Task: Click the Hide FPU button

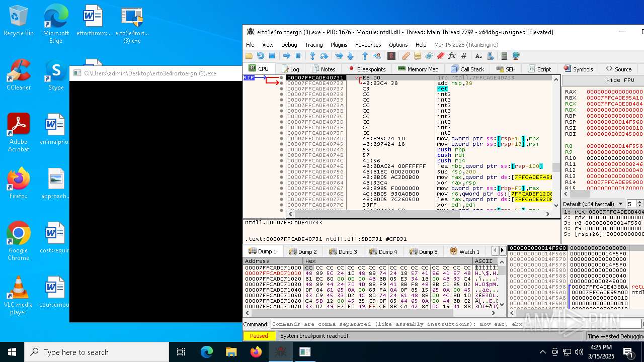Action: (x=620, y=80)
